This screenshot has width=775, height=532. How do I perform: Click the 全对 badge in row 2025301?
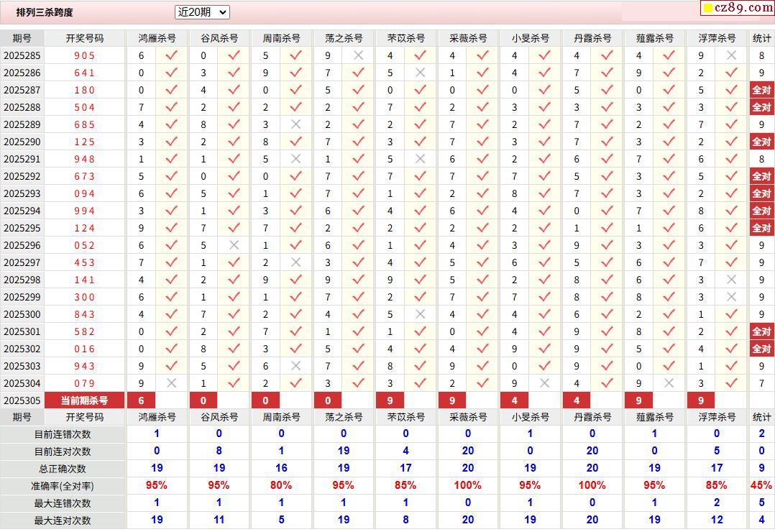pos(761,331)
